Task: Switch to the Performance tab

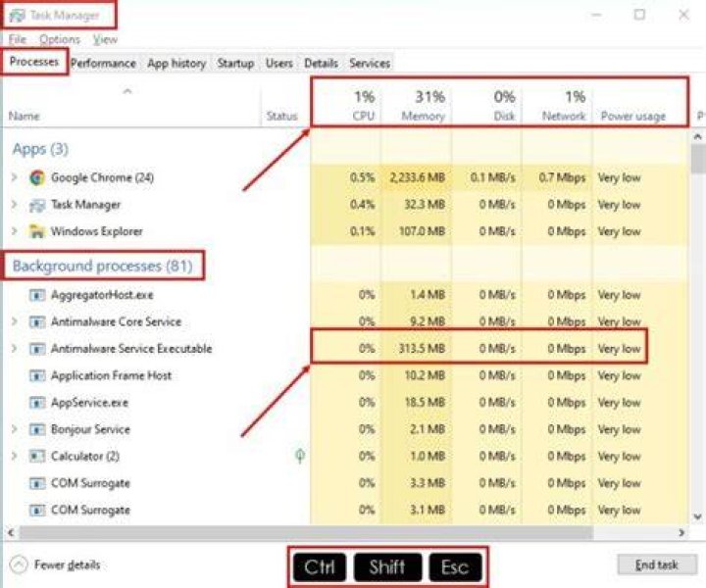Action: 103,64
